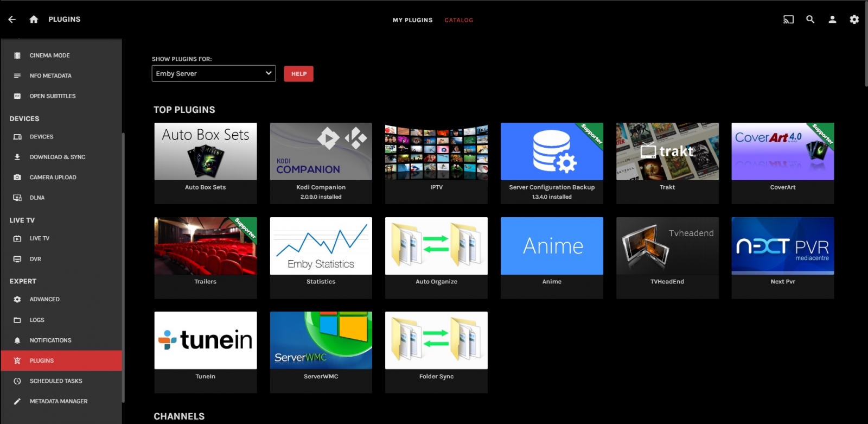Click the Advanced gear sidebar icon
This screenshot has height=424, width=868.
point(17,300)
